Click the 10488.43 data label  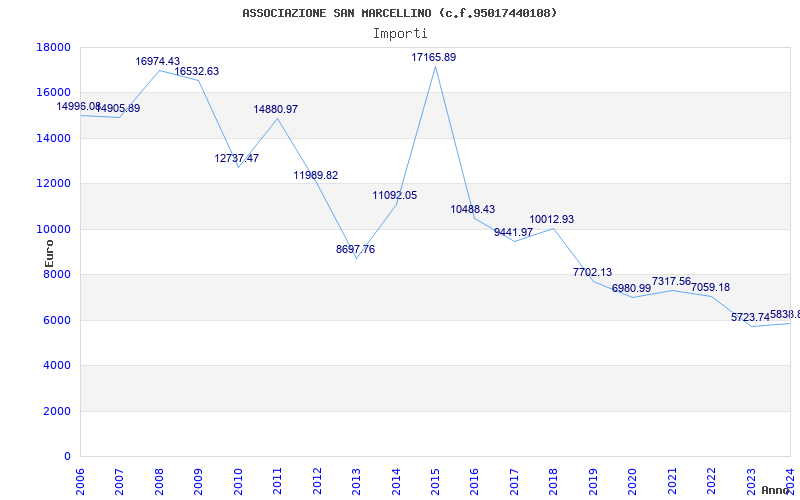pyautogui.click(x=472, y=209)
